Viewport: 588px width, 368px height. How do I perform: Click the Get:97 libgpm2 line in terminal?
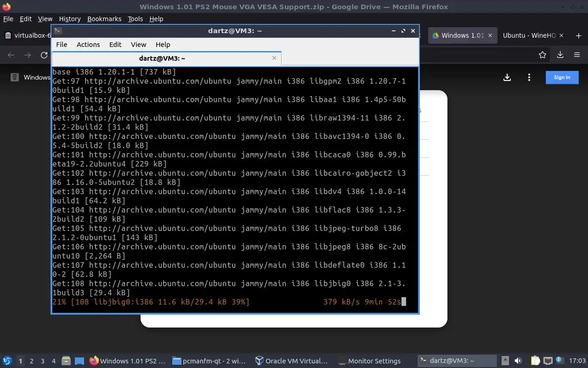point(229,86)
